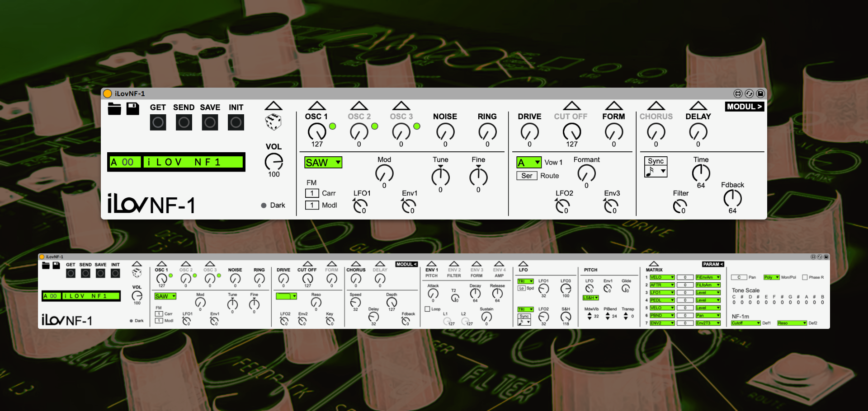Open the Cutoff Def1 dropdown under NF-1m
This screenshot has width=868, height=411.
[745, 323]
